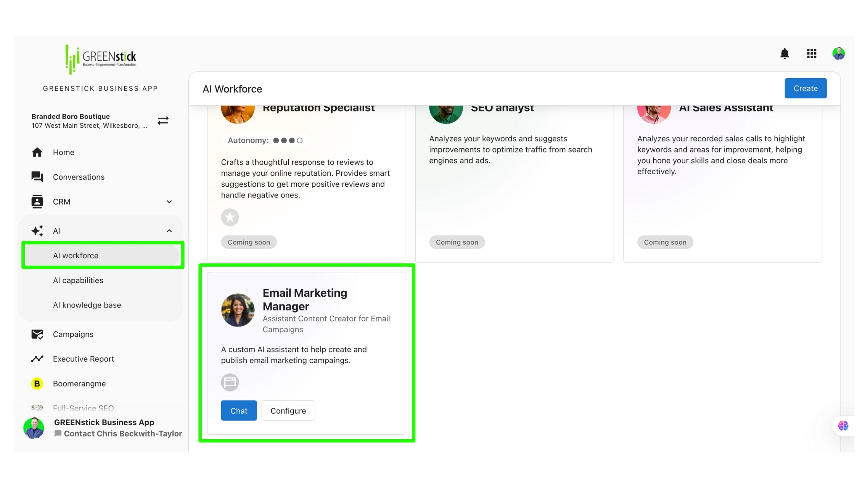Image resolution: width=868 pixels, height=488 pixels.
Task: Click the switch business arrows icon
Action: (163, 121)
